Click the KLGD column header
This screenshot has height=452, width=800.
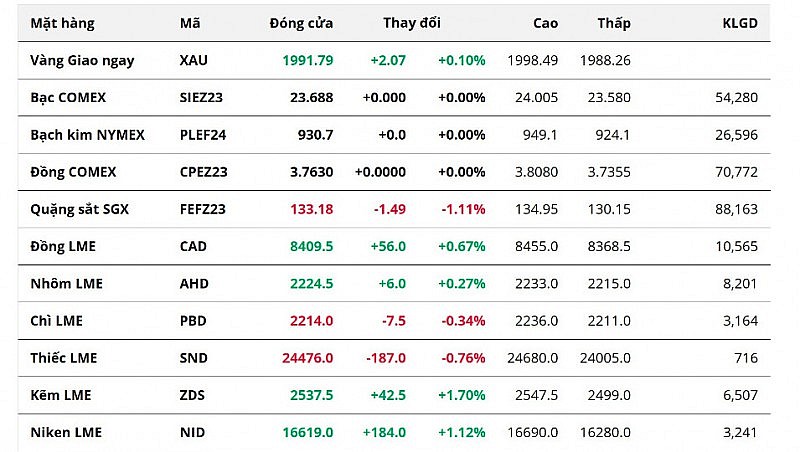[x=740, y=23]
